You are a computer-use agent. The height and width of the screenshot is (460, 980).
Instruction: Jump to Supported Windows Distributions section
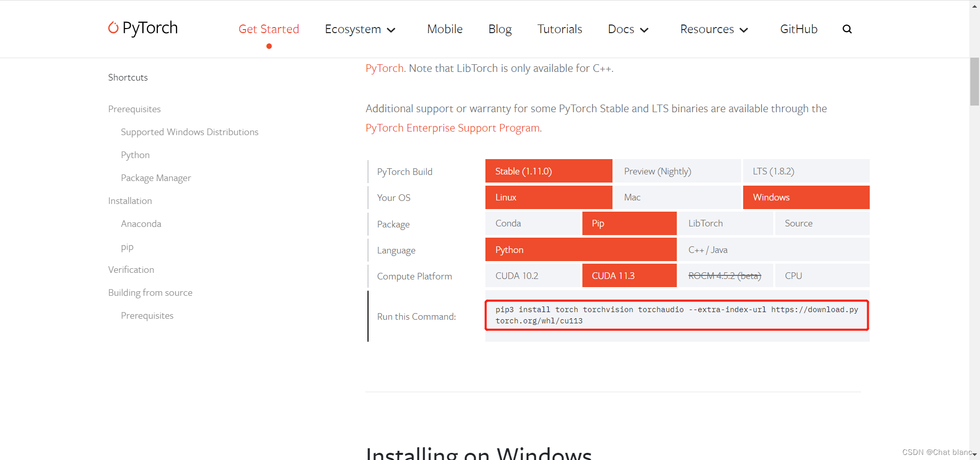(189, 132)
